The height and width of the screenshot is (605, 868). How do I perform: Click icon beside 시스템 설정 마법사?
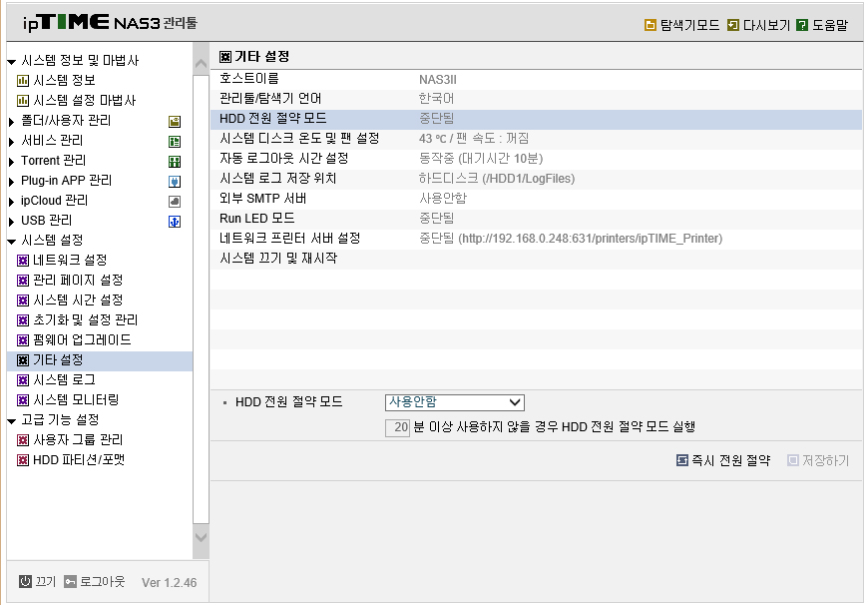[x=23, y=101]
